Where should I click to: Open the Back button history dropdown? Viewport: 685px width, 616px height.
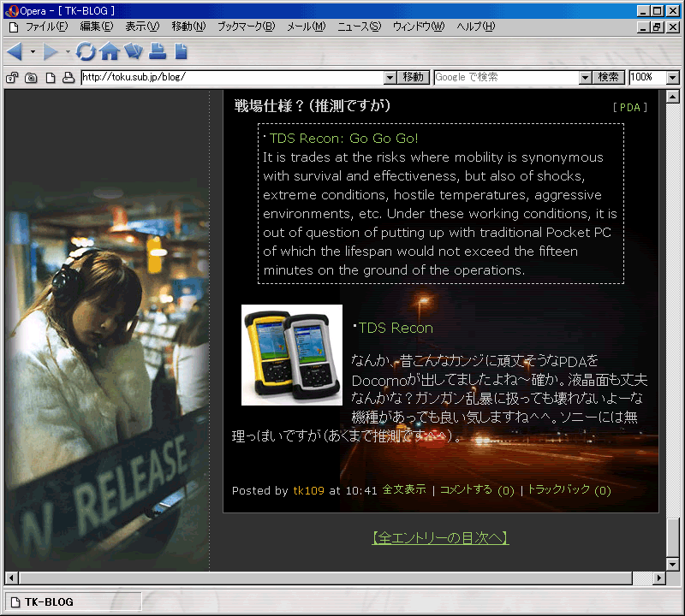click(x=33, y=52)
